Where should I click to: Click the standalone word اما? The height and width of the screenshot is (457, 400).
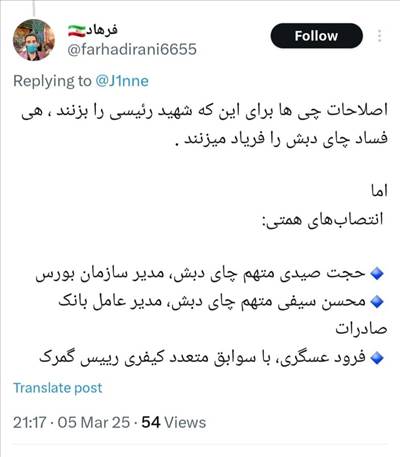(380, 191)
